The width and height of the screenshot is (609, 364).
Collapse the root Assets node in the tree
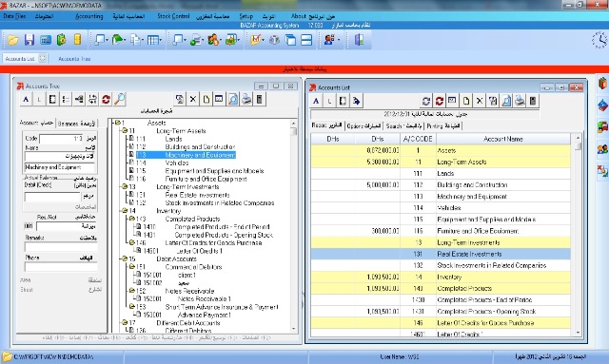pyautogui.click(x=117, y=123)
